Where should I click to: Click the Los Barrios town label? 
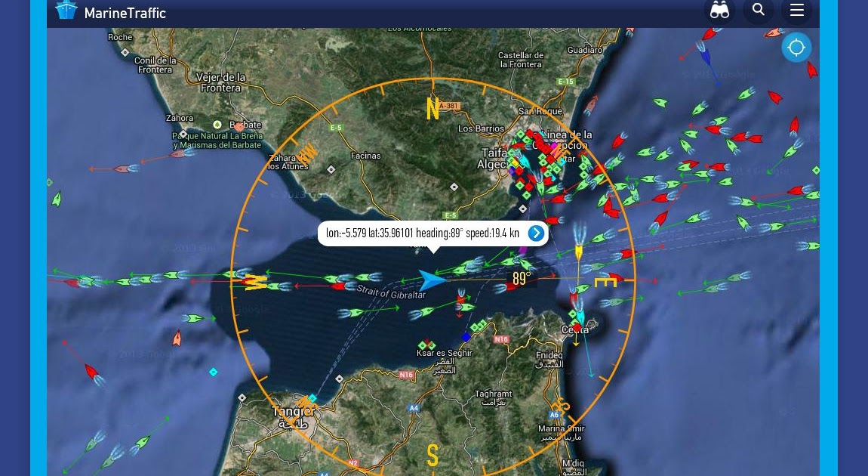481,128
